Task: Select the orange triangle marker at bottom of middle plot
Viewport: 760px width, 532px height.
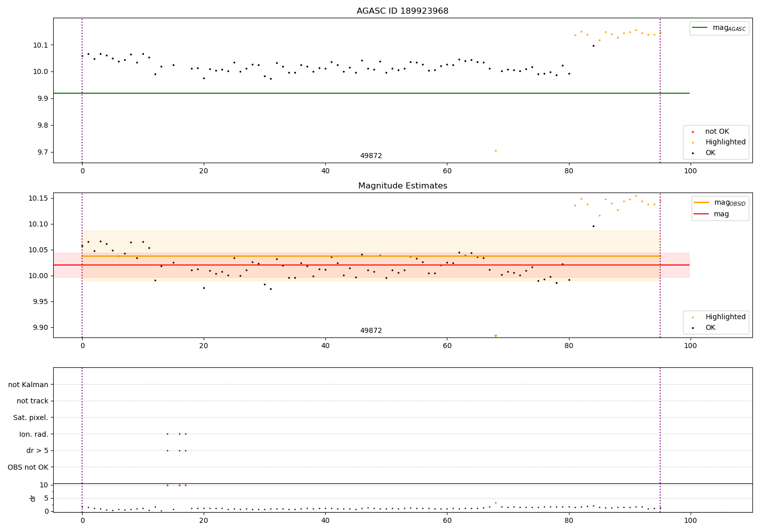Action: click(x=496, y=336)
